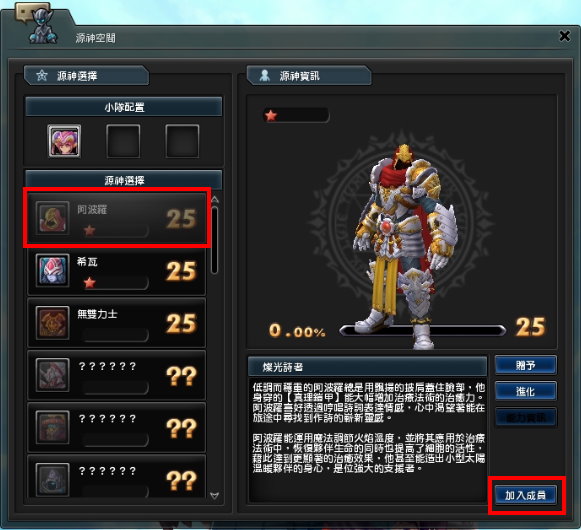Viewport: 581px width, 530px height.
Task: Click the scroll up arrow of the list
Action: pos(215,200)
